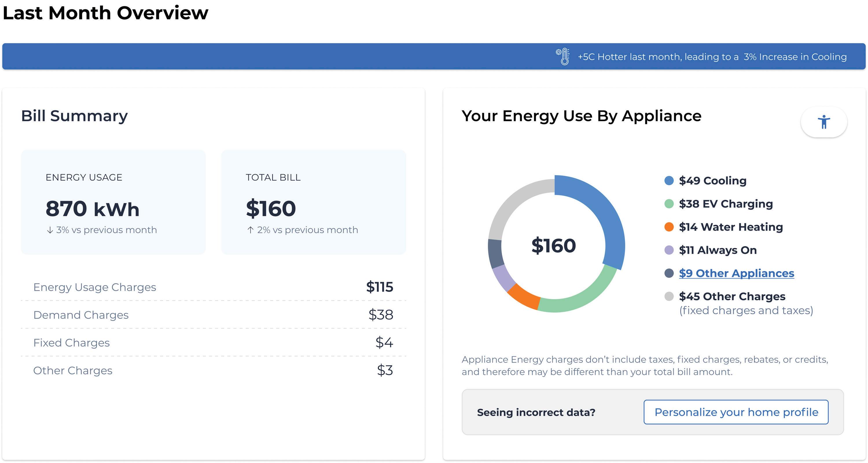Click the purple Always On legend dot
This screenshot has height=463, width=868.
(669, 250)
